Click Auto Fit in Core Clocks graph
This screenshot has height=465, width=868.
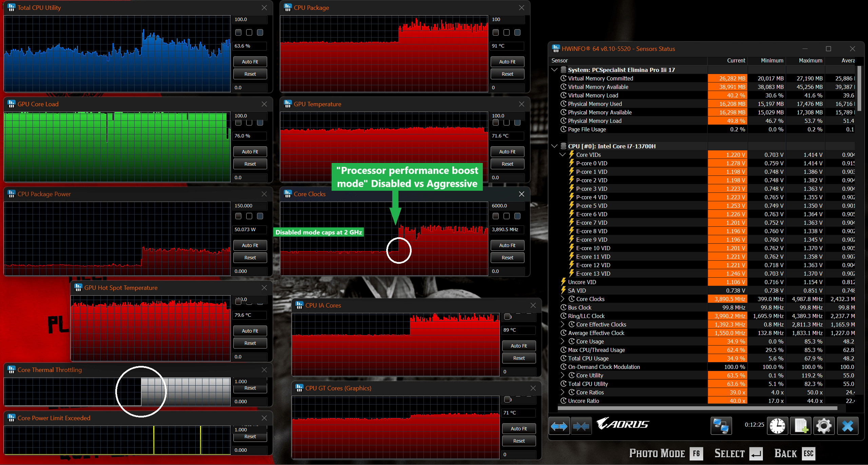(x=507, y=245)
